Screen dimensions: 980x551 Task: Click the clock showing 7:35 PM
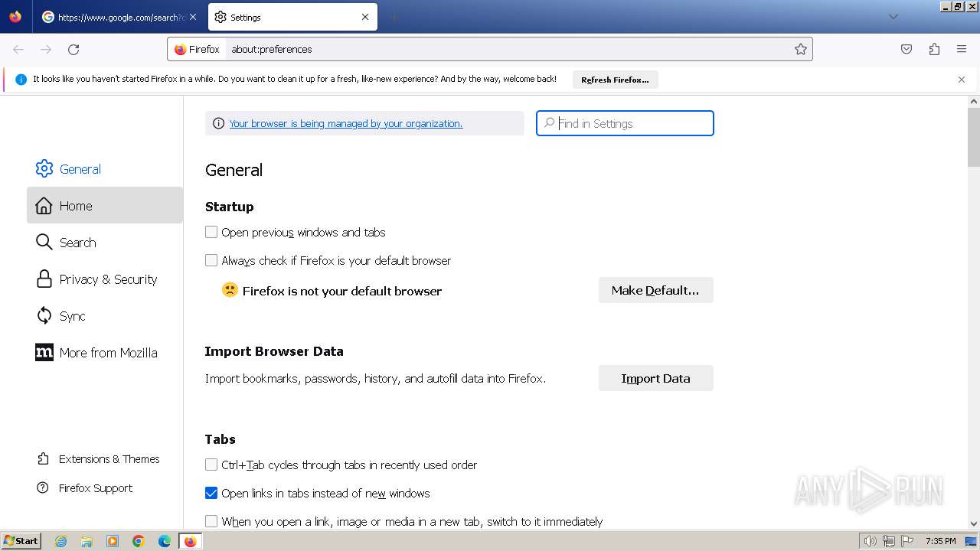coord(940,541)
